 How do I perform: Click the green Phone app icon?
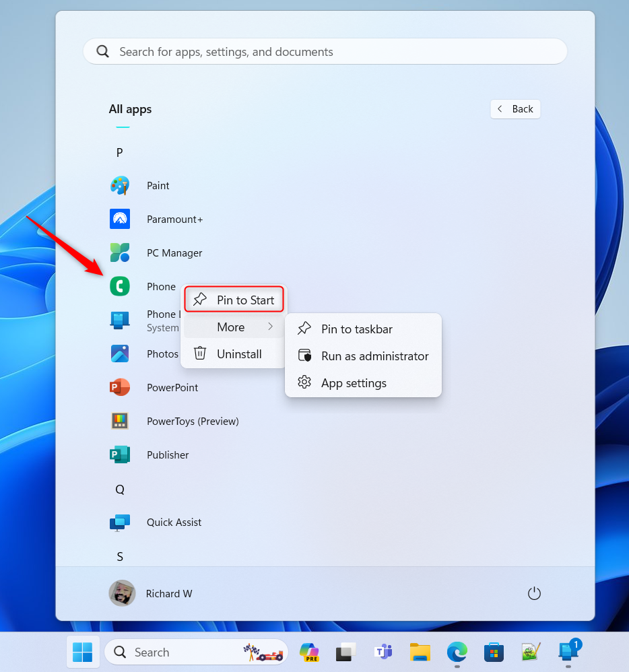(120, 286)
